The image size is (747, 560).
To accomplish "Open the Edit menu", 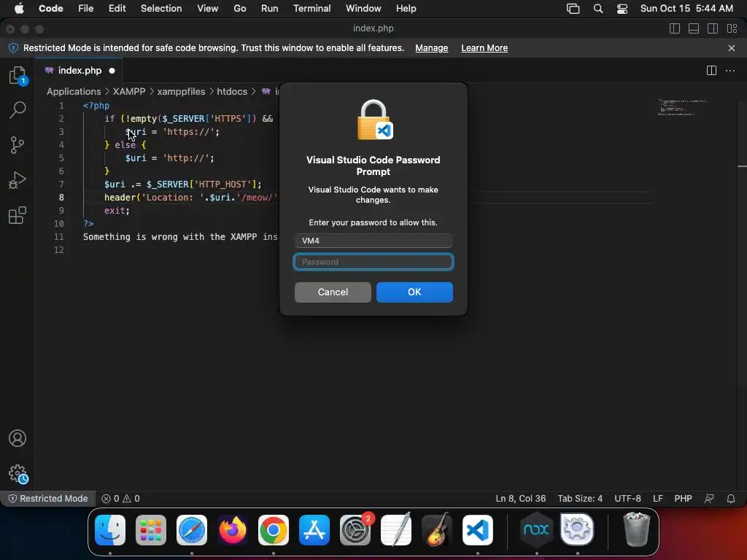I will pos(117,9).
